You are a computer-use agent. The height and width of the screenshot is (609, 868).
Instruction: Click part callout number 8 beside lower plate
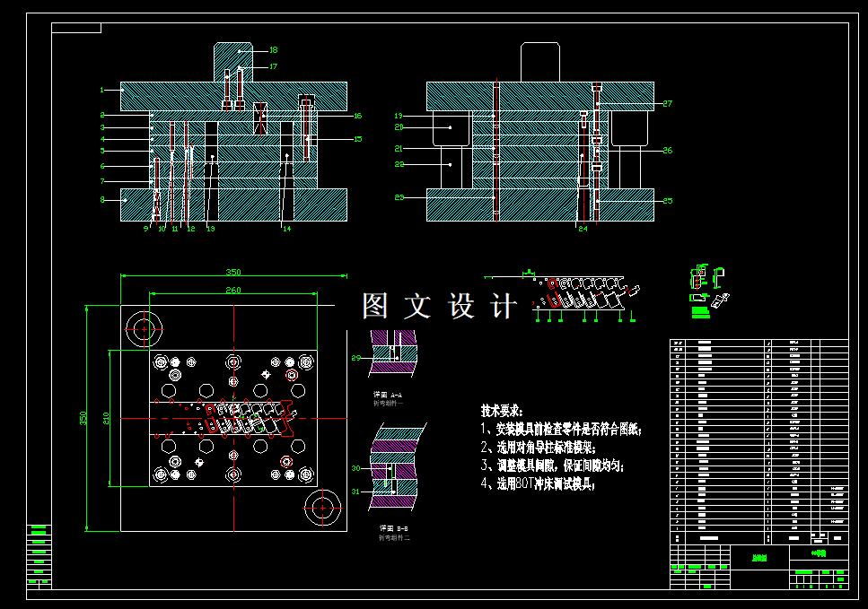[102, 200]
